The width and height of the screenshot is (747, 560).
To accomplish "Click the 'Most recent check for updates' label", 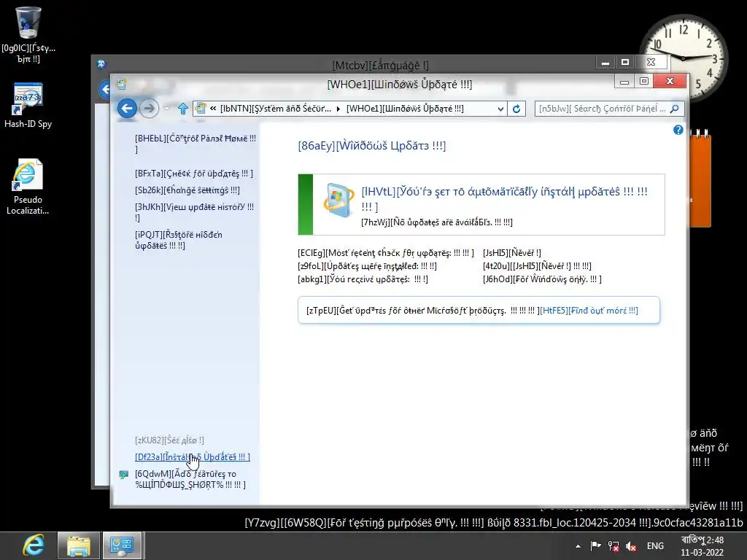I will pos(386,253).
